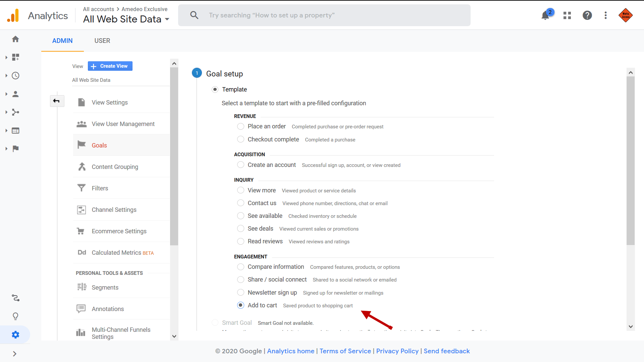Choose the Newsletter sign up template

[241, 292]
